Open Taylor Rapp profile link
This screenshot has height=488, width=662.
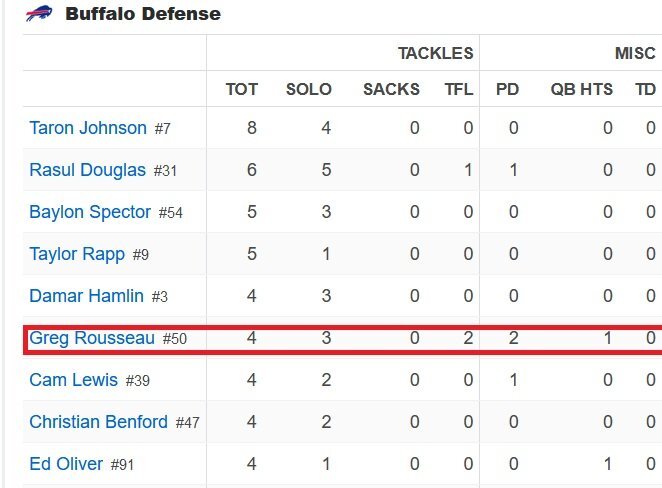(77, 254)
